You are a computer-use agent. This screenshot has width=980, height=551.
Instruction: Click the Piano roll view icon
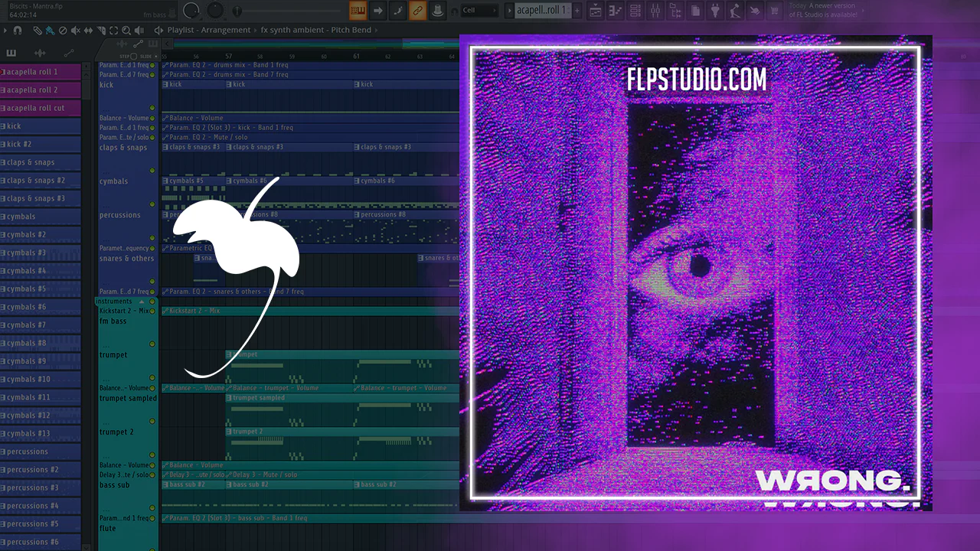(x=615, y=11)
